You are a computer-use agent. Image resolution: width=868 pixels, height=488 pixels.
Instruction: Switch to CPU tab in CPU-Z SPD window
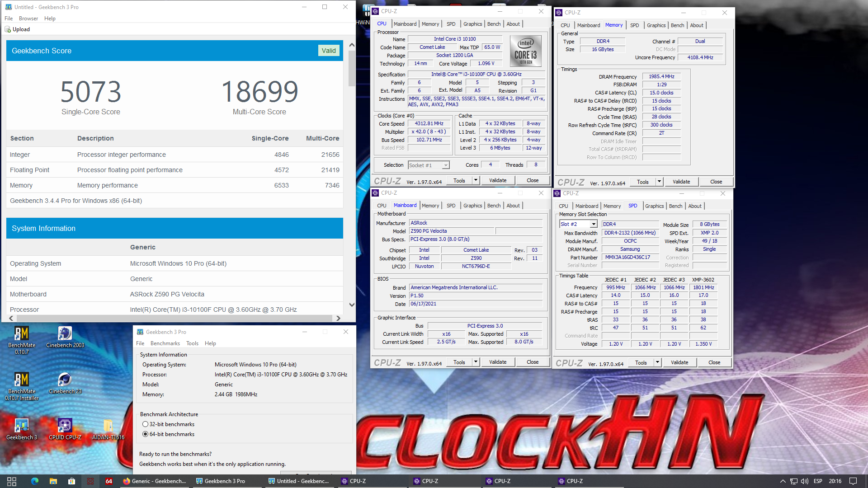[x=563, y=206]
